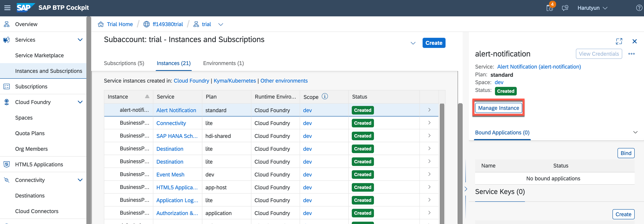
Task: Click Create under Service Keys
Action: pyautogui.click(x=623, y=214)
